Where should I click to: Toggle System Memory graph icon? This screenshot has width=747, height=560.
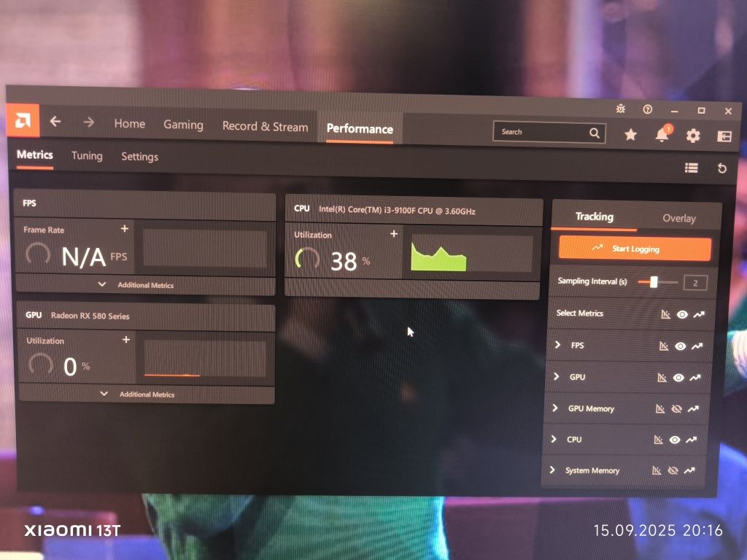[656, 470]
